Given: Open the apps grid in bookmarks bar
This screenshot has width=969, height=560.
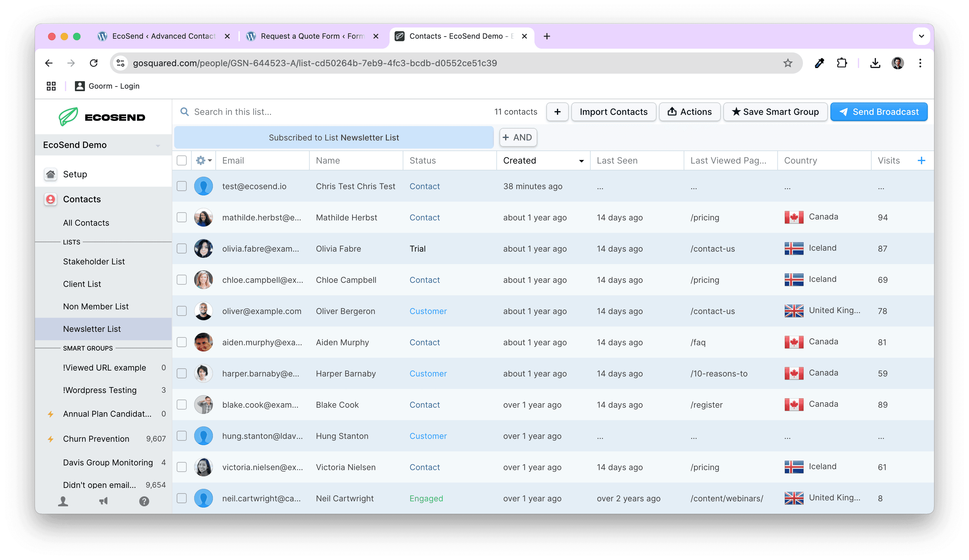Looking at the screenshot, I should 51,86.
